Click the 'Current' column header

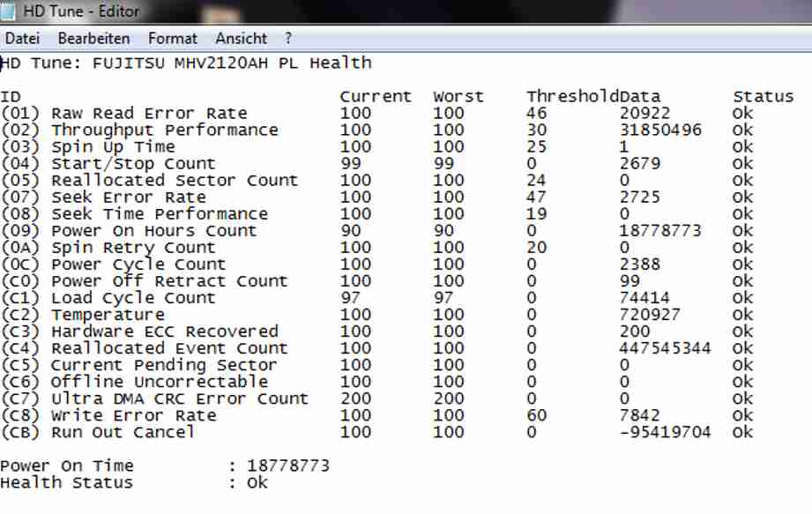(x=376, y=97)
